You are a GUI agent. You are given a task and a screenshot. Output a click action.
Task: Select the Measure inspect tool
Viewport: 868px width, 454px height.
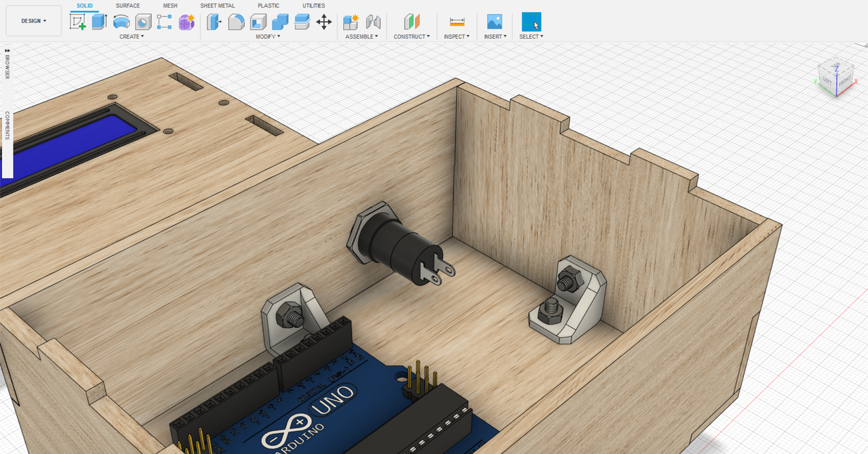457,22
